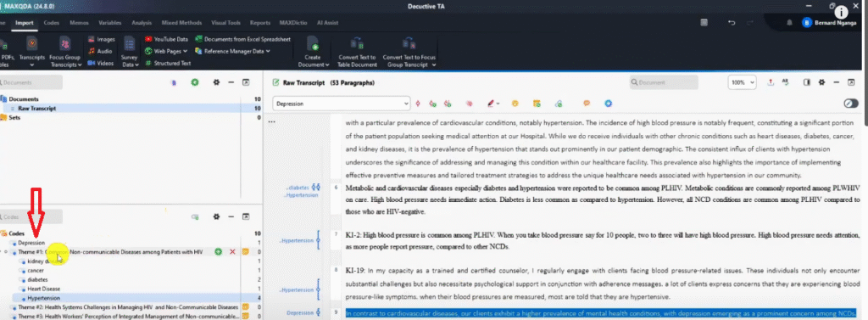Open the Variables ribbon tab
The image size is (868, 320).
110,23
